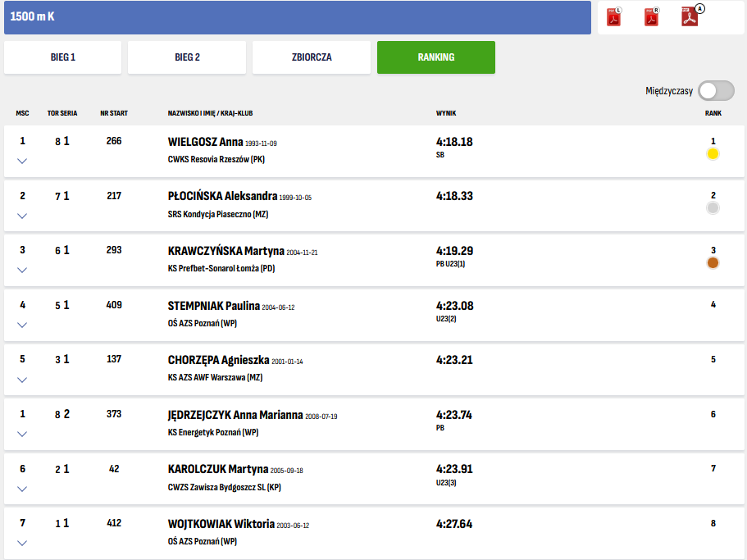747x560 pixels.
Task: Expand the CHORZĘPA Agnieszka row chevron
Action: 22,380
